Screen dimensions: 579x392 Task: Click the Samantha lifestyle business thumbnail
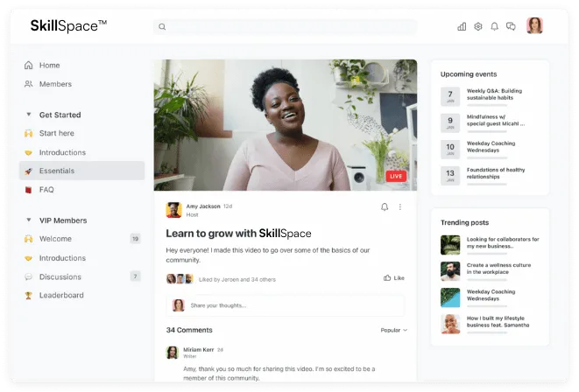click(x=450, y=324)
